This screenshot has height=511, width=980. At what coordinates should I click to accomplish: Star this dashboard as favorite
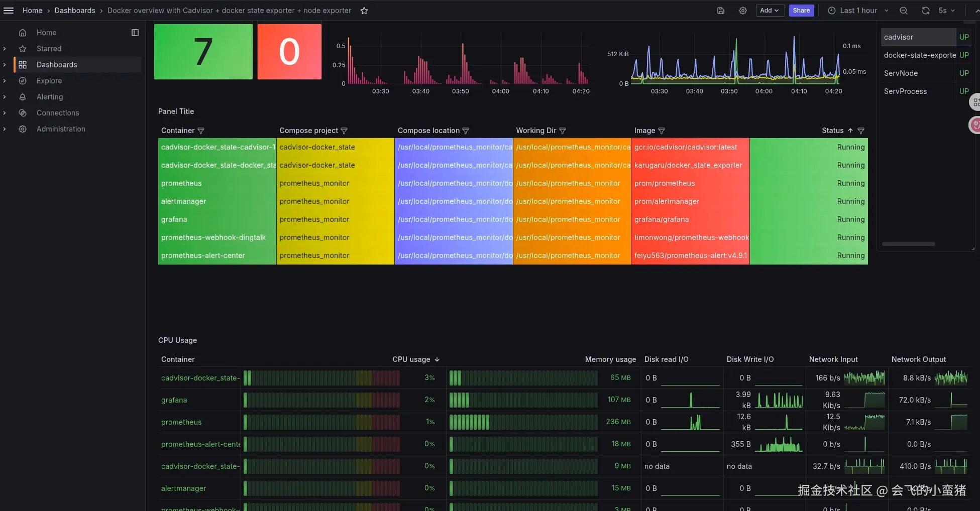(364, 11)
